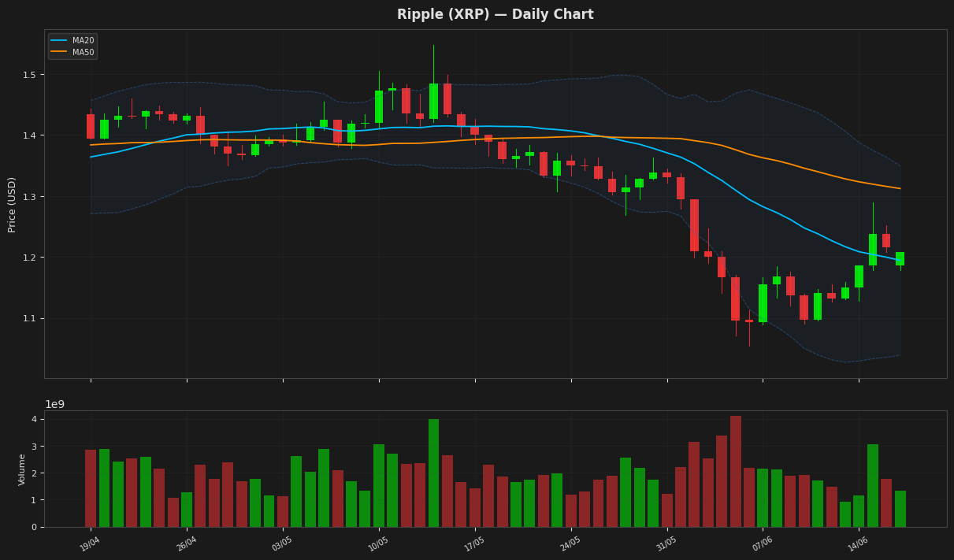Click the 1.2 price tick label

pyautogui.click(x=31, y=258)
